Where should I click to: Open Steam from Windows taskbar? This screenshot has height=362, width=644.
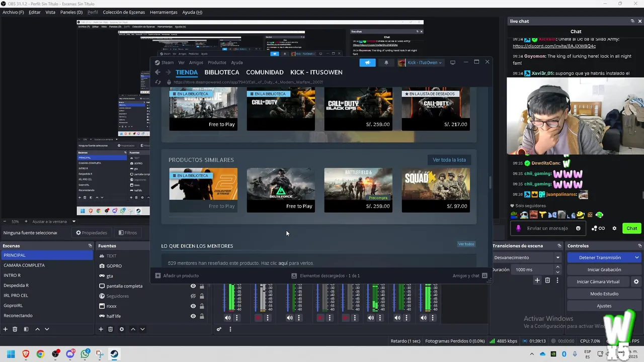tap(115, 354)
